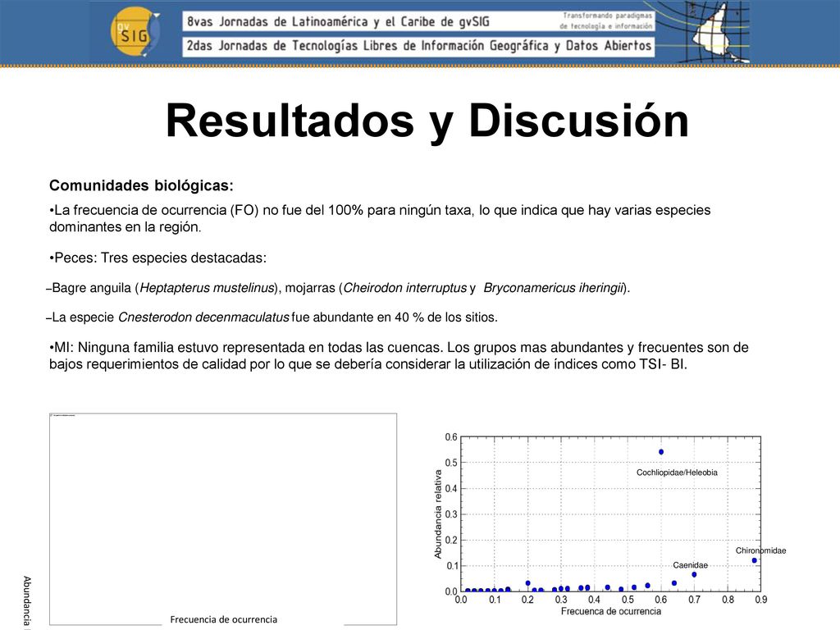Click the 0.6 tick on the y-axis

click(451, 437)
